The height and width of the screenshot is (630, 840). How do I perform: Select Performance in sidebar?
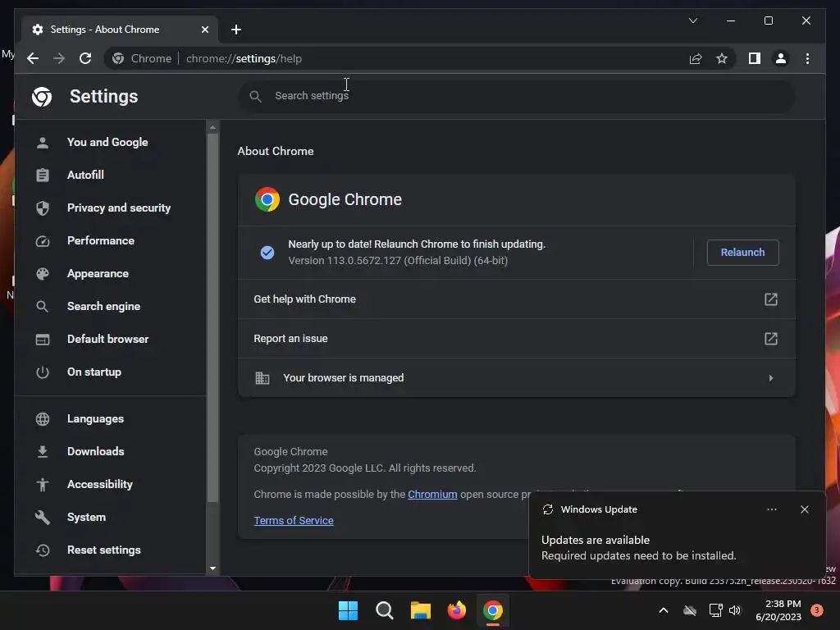coord(111,240)
